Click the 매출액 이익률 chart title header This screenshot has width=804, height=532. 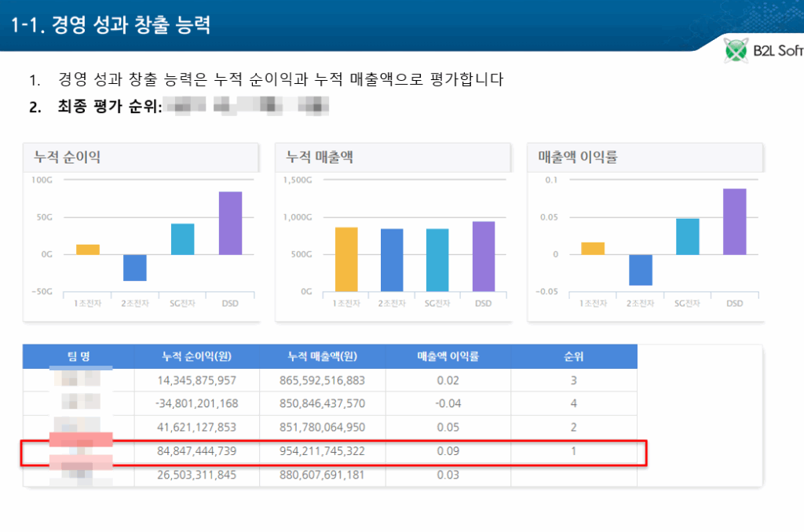[x=645, y=157]
